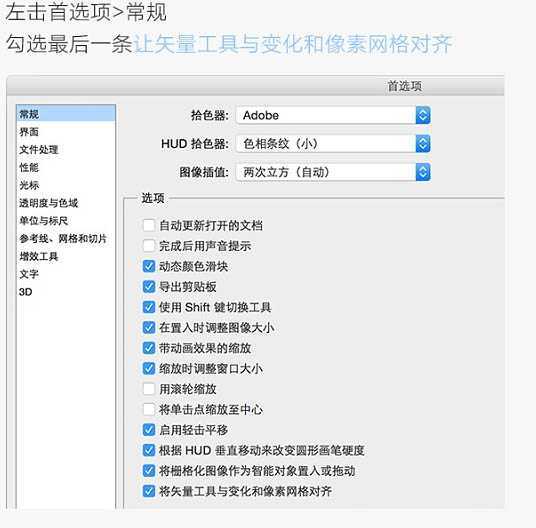This screenshot has width=536, height=528.
Task: Select 参考线、网格和切片 in the sidebar
Action: pos(66,238)
